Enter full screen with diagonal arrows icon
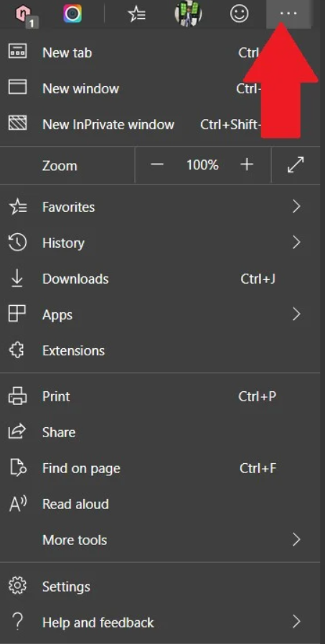The image size is (325, 644). (296, 165)
